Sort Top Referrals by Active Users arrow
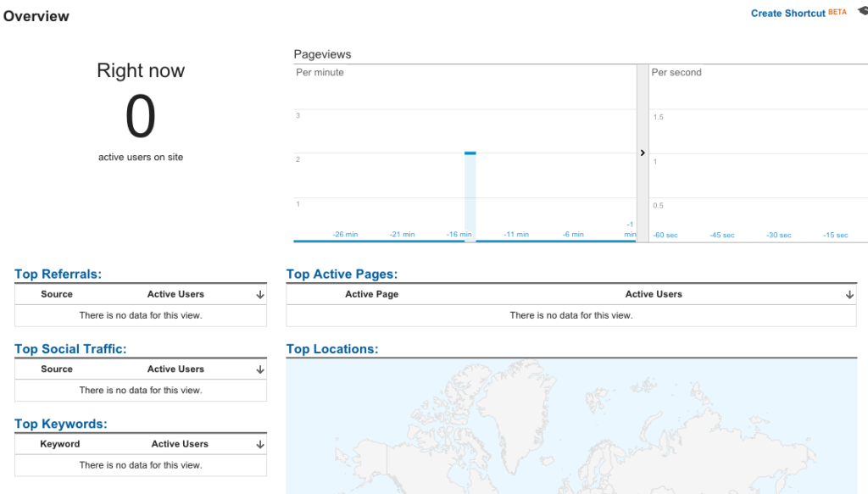The height and width of the screenshot is (494, 868). (260, 295)
